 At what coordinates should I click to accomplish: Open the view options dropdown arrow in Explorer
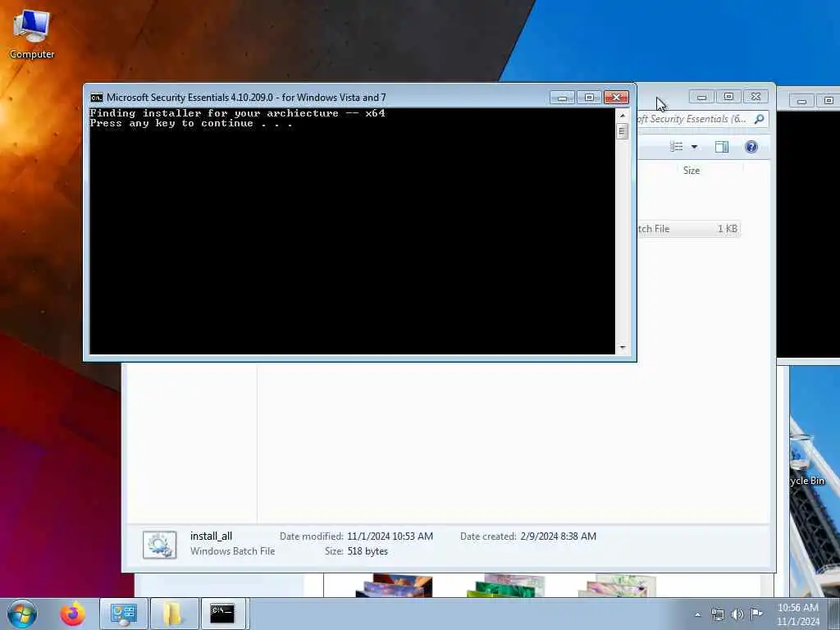694,147
